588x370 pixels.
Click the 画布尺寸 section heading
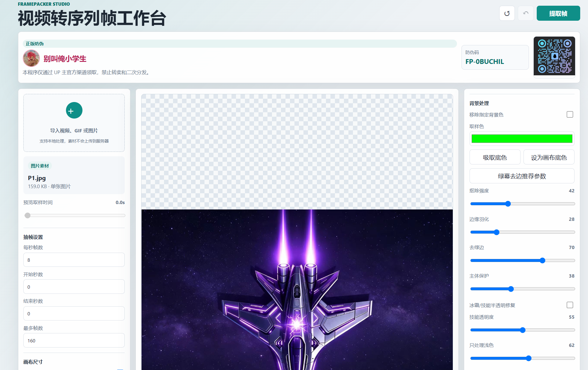(x=33, y=362)
